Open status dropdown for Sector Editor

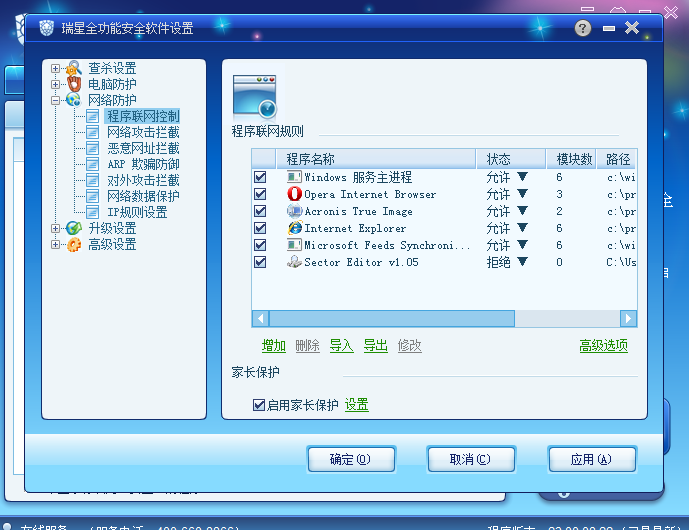point(522,261)
